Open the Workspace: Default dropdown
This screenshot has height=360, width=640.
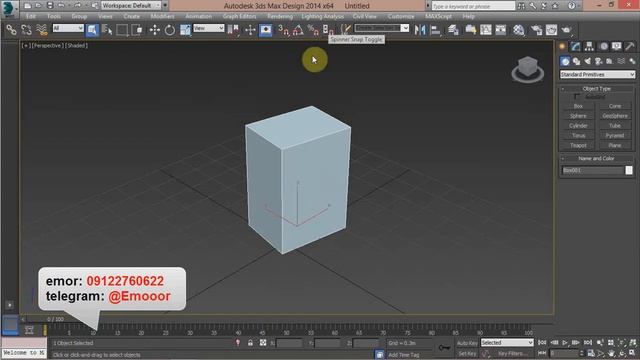point(131,6)
